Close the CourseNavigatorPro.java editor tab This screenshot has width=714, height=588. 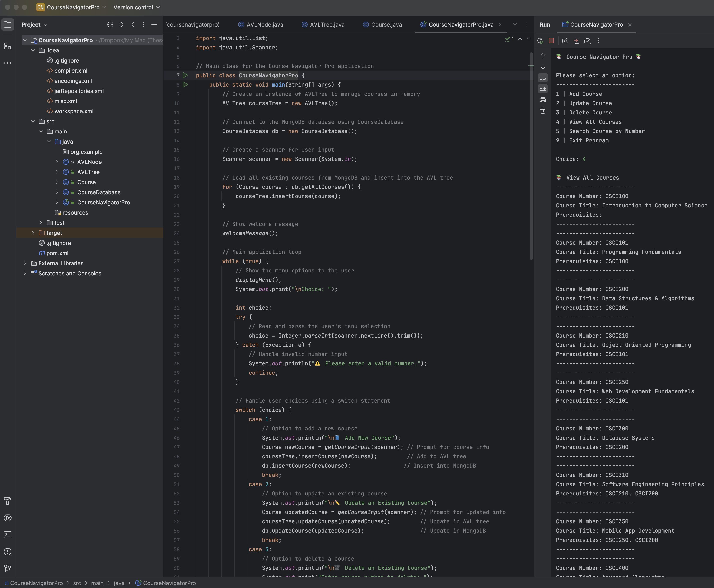pos(500,25)
